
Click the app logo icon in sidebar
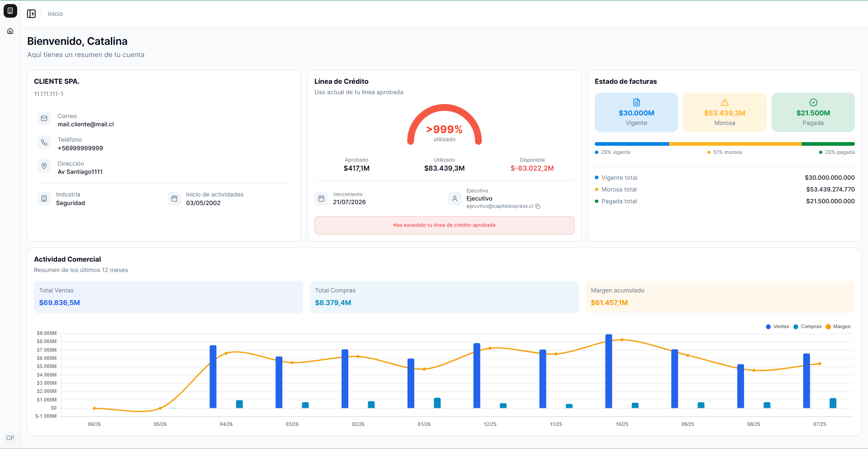tap(10, 11)
